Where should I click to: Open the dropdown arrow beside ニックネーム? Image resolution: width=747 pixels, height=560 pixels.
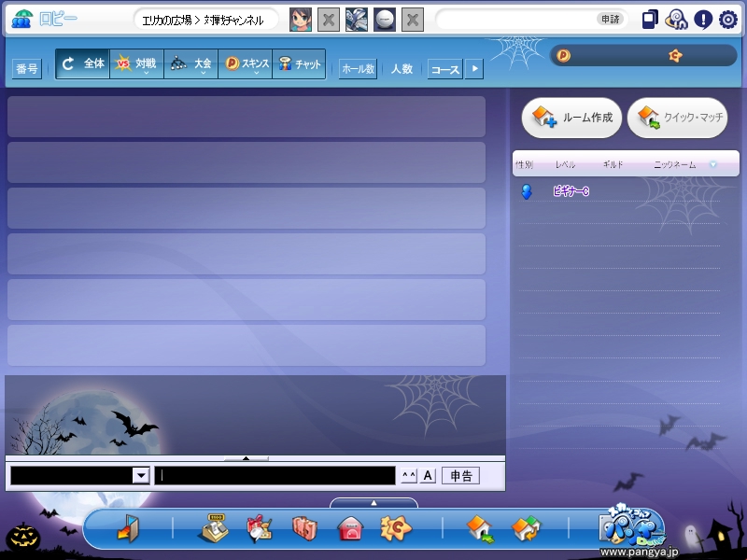click(713, 165)
